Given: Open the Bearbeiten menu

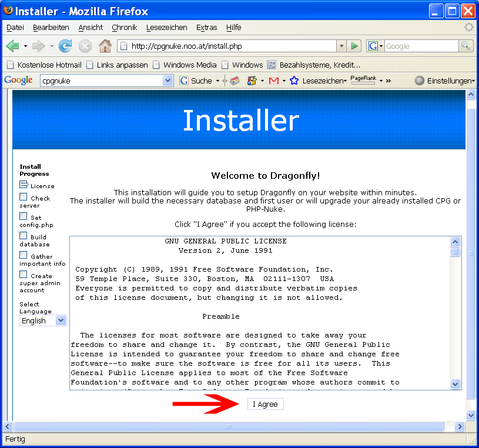Looking at the screenshot, I should [51, 28].
